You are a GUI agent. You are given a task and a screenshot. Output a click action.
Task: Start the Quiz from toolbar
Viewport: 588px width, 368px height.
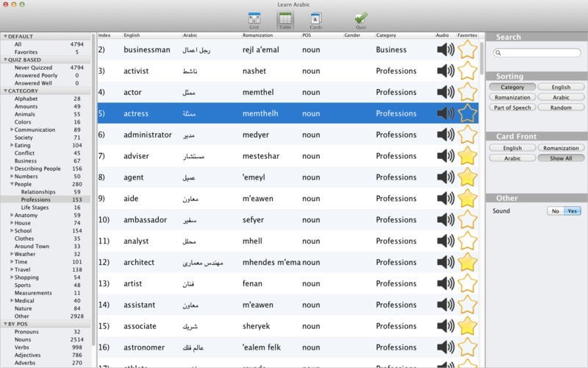click(x=361, y=19)
